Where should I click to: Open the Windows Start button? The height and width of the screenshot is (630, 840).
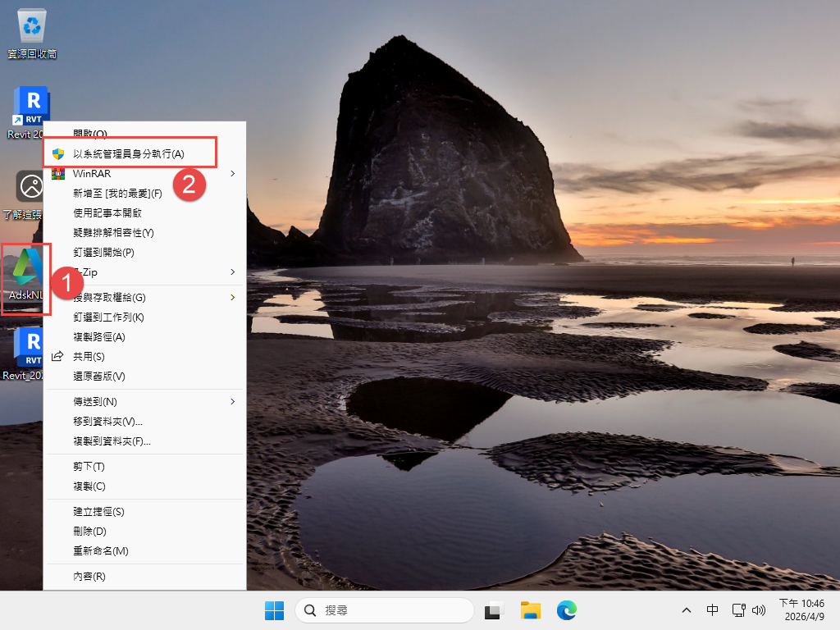[x=274, y=610]
